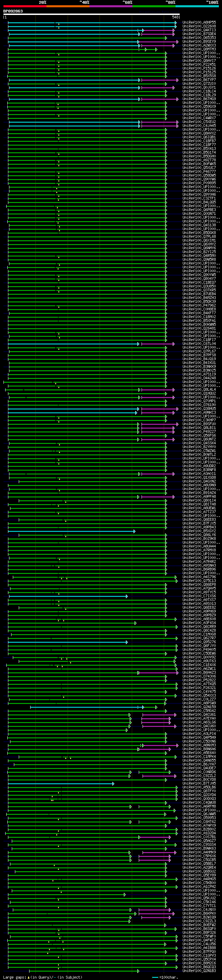
Task: Select the UniRef100_B9SFU0 label
Action: tap(199, 424)
